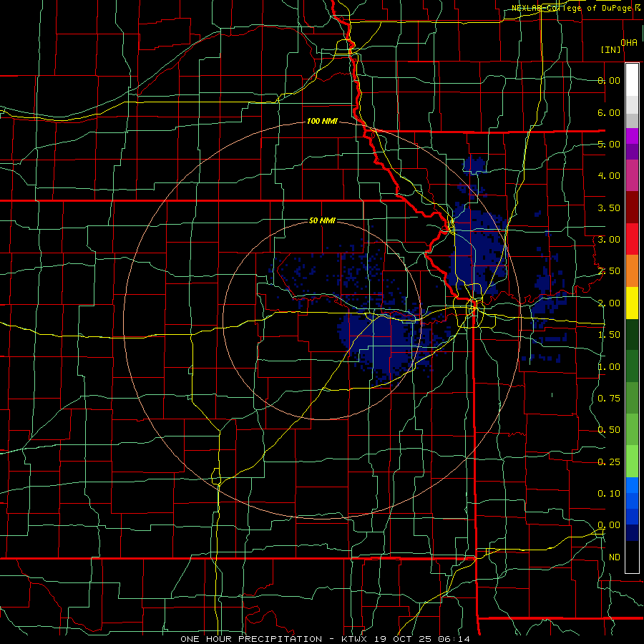Click the 0.50 legend value
Viewport: 644px width, 644px height.
tap(609, 430)
